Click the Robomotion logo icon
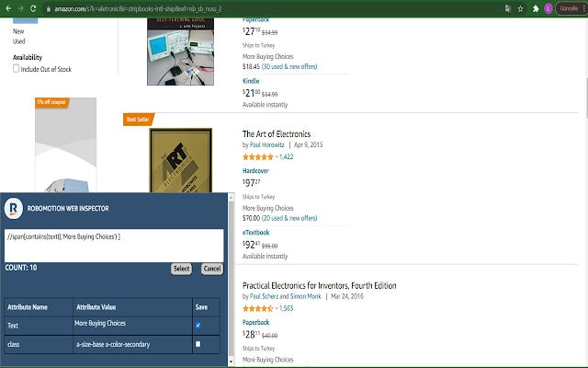The image size is (588, 368). (14, 208)
